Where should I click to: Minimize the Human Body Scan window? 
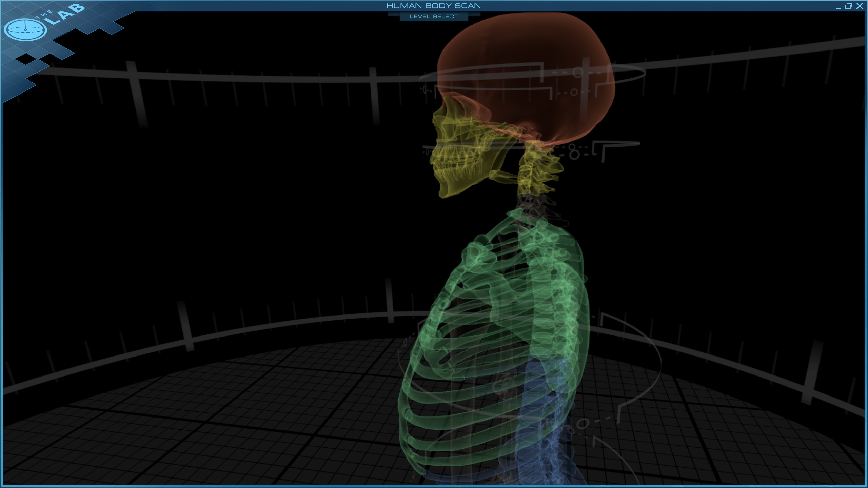(x=838, y=6)
